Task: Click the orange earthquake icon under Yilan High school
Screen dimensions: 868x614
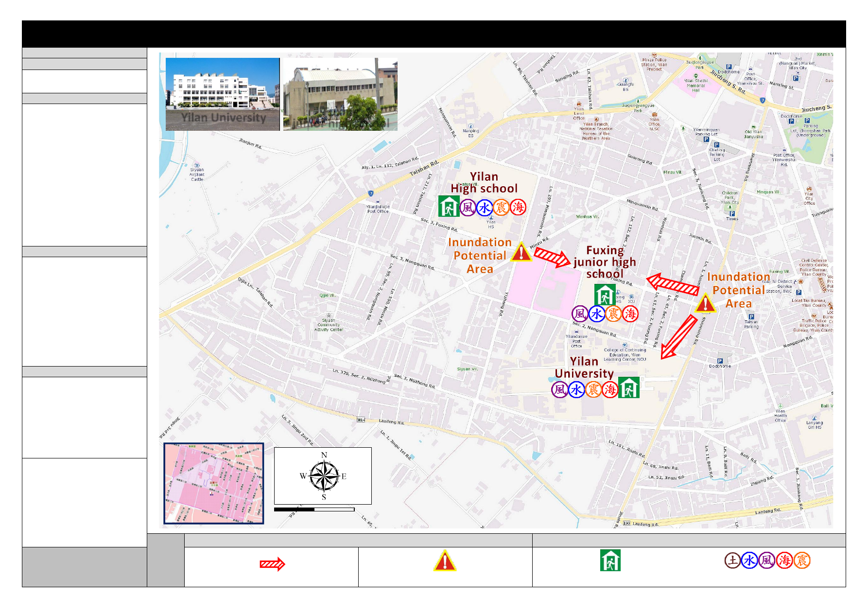Action: [x=501, y=208]
